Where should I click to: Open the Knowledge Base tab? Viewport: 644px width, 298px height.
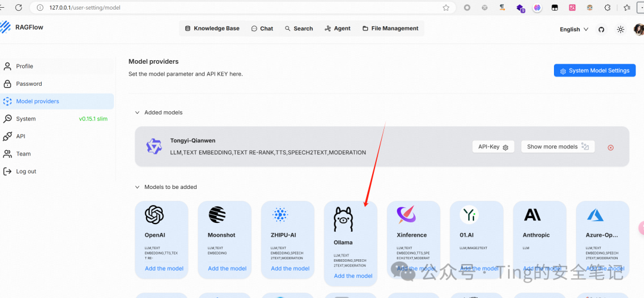[212, 29]
